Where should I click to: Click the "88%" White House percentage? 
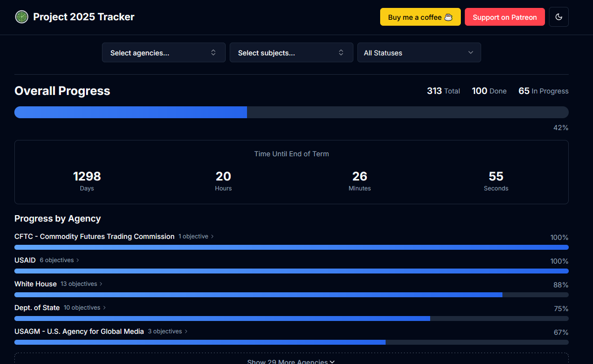pos(561,285)
